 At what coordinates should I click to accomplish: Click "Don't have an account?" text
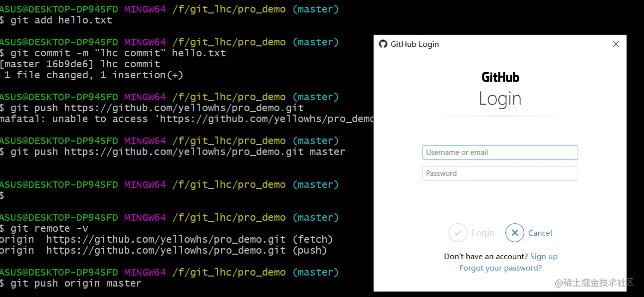coord(486,257)
